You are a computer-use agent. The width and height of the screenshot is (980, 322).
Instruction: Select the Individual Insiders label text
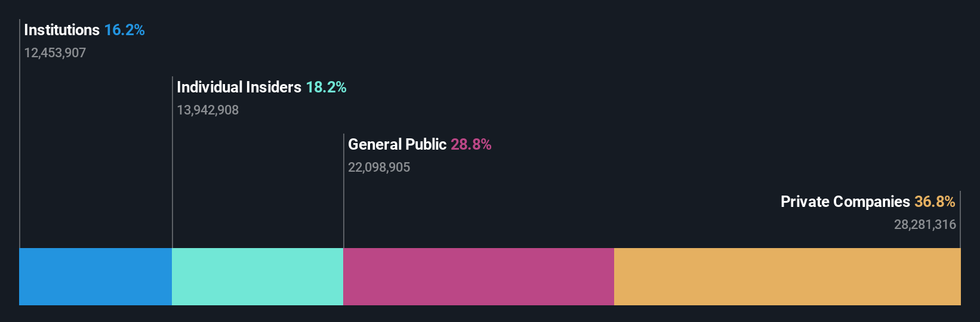[x=239, y=87]
